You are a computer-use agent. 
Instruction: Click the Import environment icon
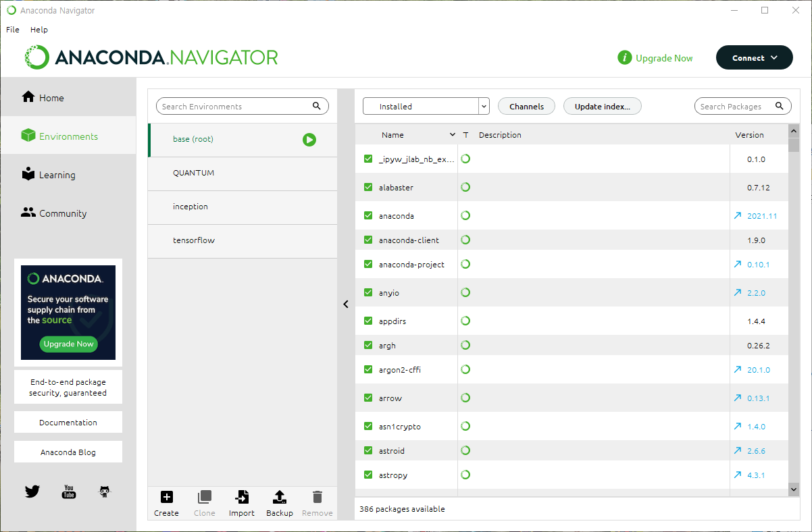(x=242, y=498)
